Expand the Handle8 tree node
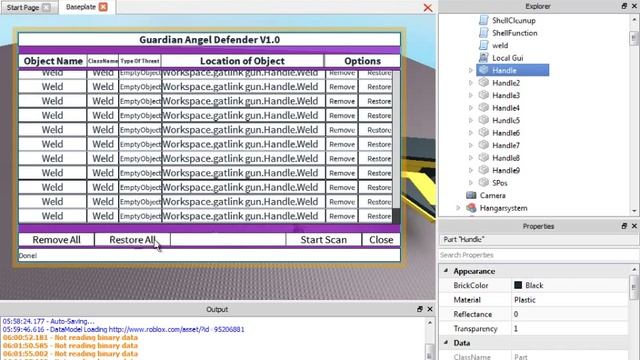640x360 pixels. point(470,158)
